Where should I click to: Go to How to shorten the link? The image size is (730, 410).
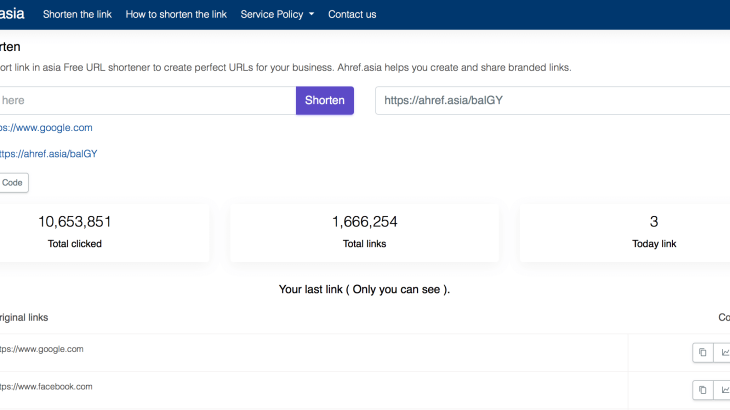coord(176,14)
